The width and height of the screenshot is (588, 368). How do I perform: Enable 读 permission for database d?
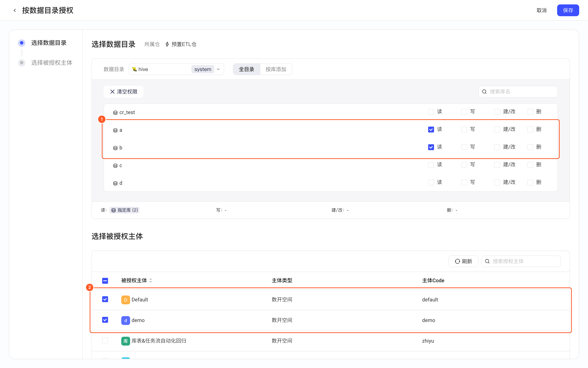431,183
